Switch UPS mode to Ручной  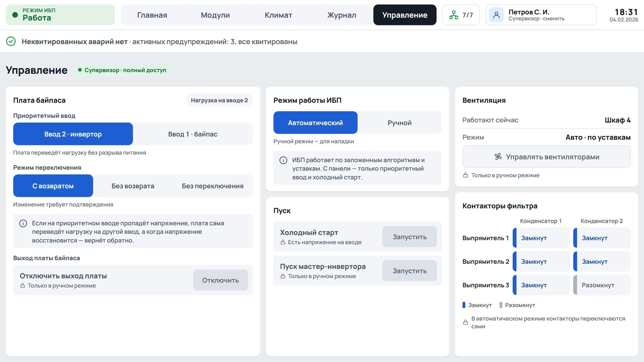(x=400, y=123)
